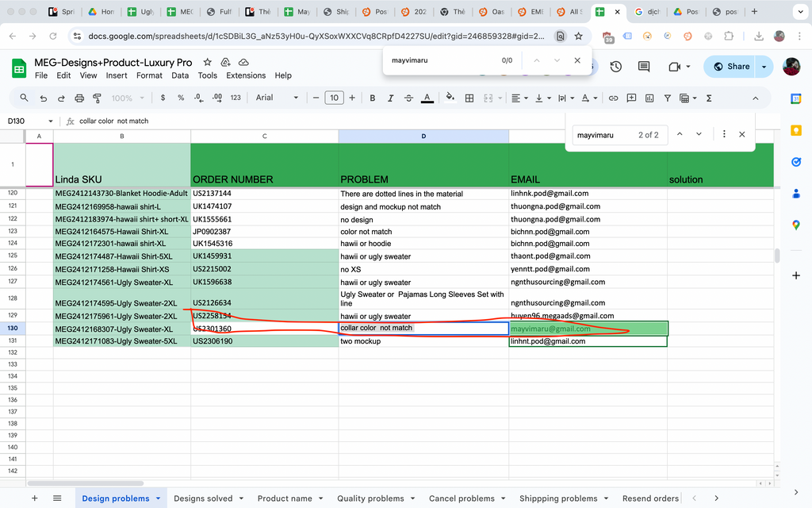Open Contacts side panel icon
The width and height of the screenshot is (812, 508).
pos(796,194)
